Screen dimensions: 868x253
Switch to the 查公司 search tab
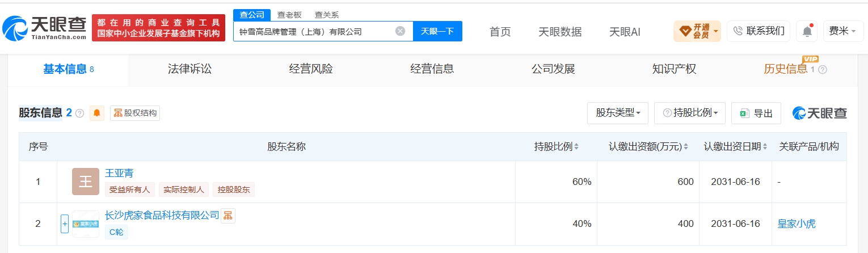click(x=251, y=15)
